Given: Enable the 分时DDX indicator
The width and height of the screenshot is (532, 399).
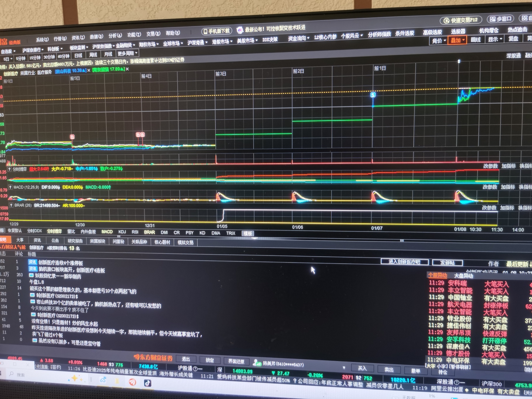Looking at the screenshot, I should pyautogui.click(x=34, y=231).
